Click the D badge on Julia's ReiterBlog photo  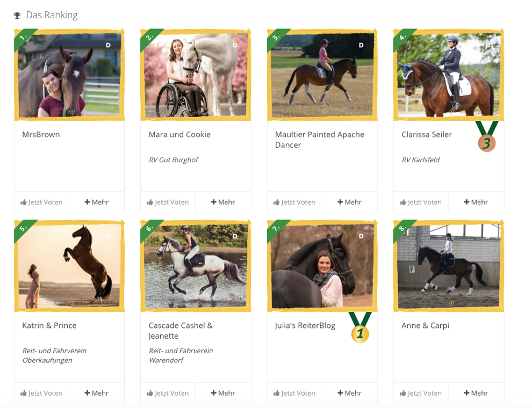coord(361,236)
